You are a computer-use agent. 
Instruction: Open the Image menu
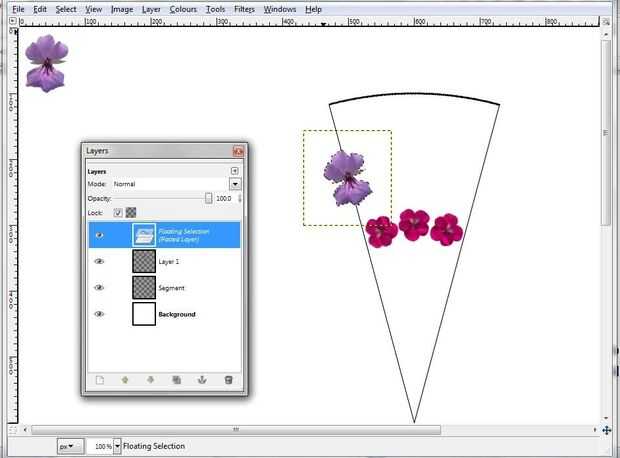pos(122,9)
